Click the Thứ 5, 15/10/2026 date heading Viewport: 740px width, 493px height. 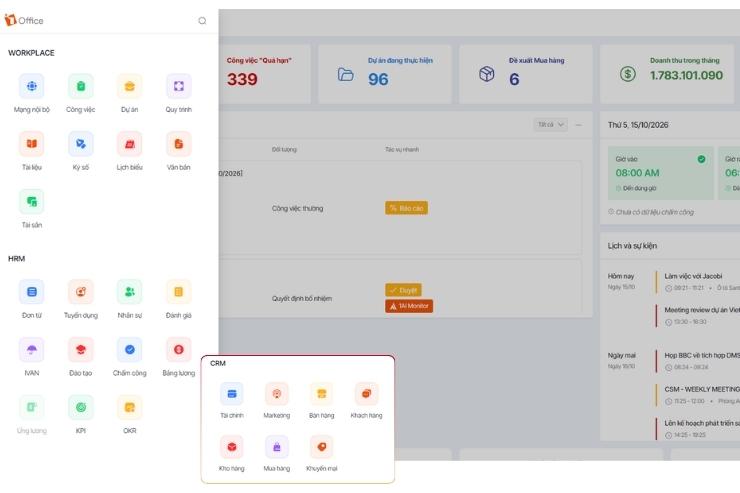point(638,125)
